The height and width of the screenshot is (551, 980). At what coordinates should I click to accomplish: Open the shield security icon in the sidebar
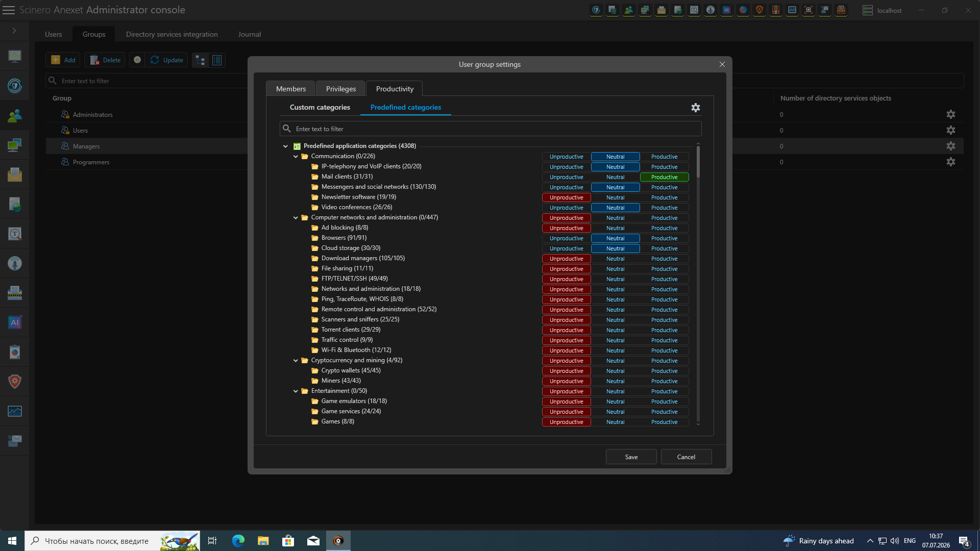click(15, 86)
